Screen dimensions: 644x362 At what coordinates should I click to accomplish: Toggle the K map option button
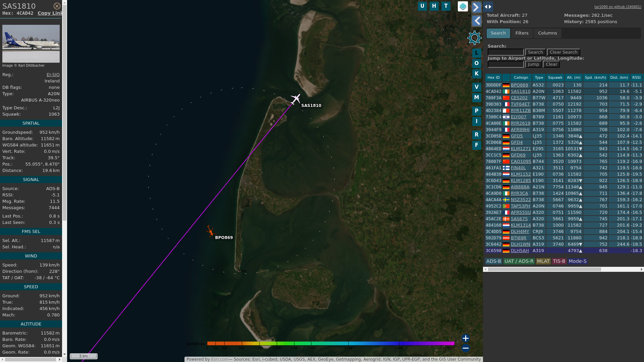477,74
